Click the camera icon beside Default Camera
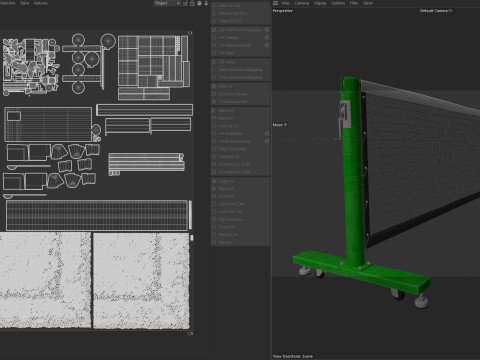Screen dimensions: 480x360 point(451,11)
